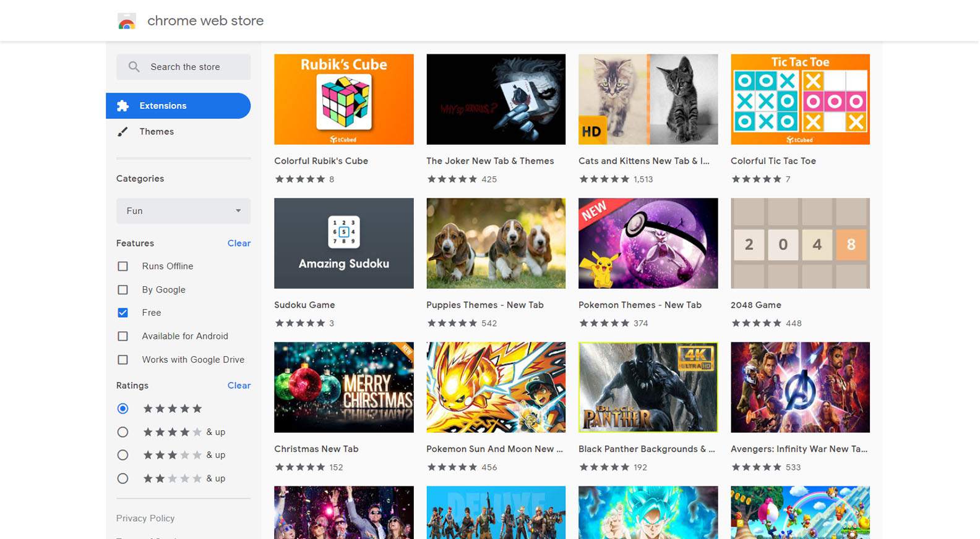Open the Fun categories dropdown
The image size is (980, 539).
coord(183,211)
